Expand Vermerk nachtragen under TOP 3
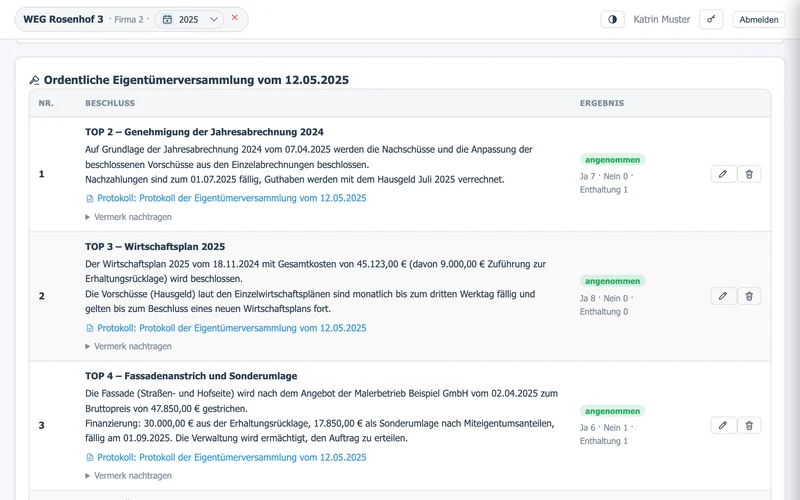800x500 pixels. point(129,346)
